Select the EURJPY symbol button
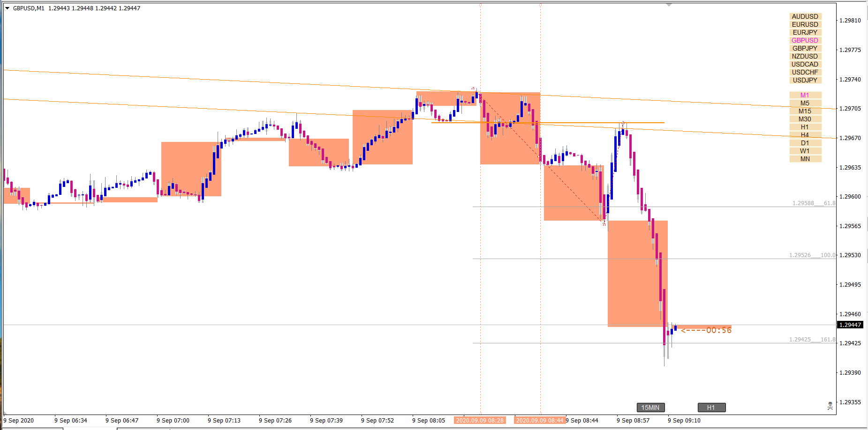The width and height of the screenshot is (868, 430). coord(805,32)
